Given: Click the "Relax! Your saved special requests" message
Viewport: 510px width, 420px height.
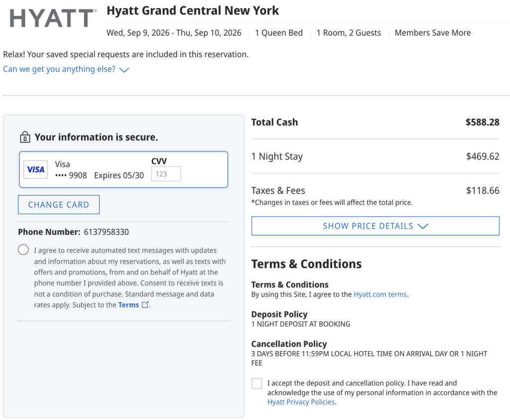Looking at the screenshot, I should (126, 54).
